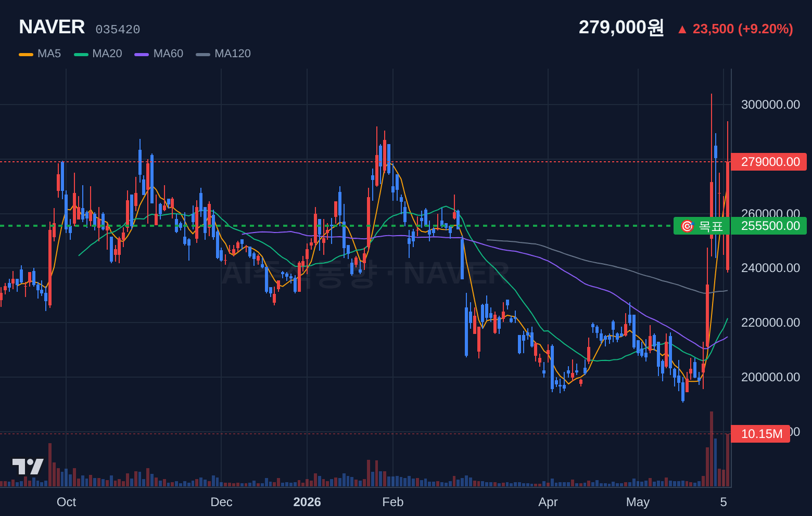Click the ticker code 035420

pyautogui.click(x=118, y=30)
